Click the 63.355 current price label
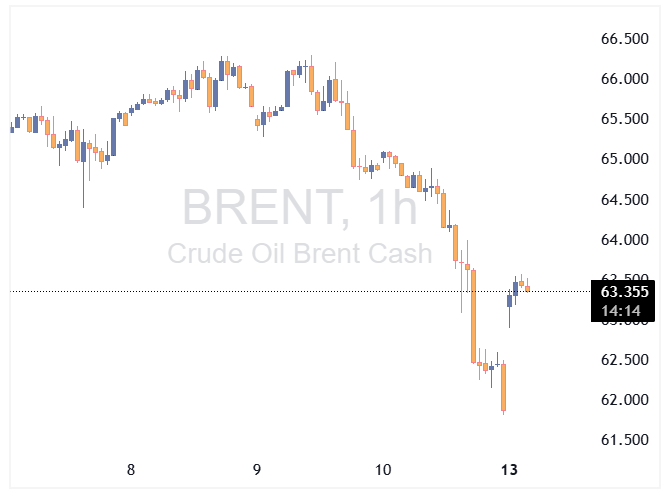The height and width of the screenshot is (500, 670). tap(624, 292)
